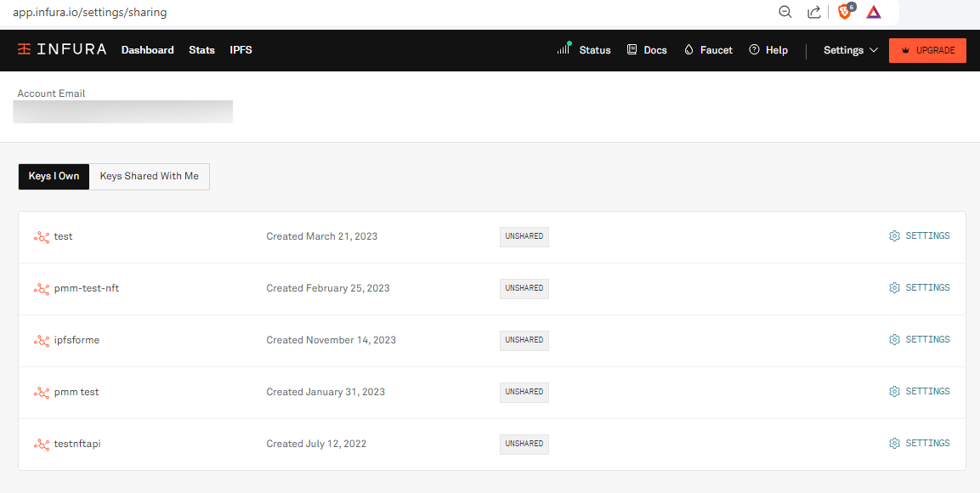Click the Help question mark icon
The image size is (980, 493).
(x=754, y=50)
